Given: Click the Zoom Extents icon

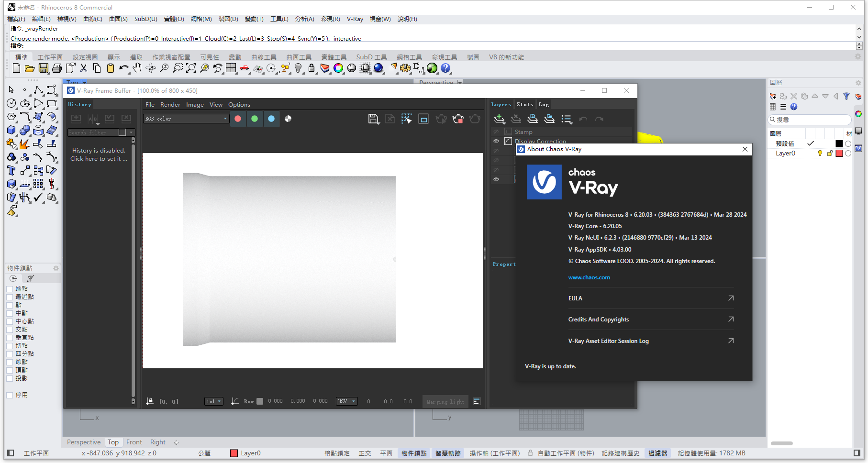Looking at the screenshot, I should coord(191,68).
